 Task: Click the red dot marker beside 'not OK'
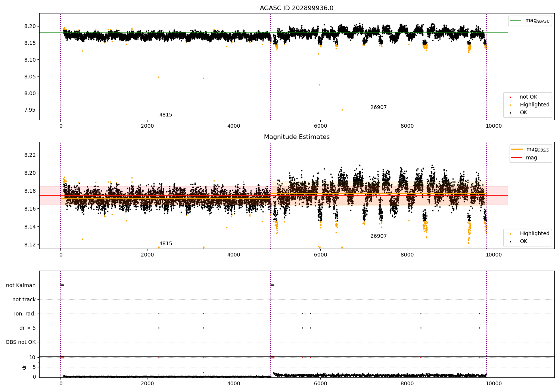510,97
